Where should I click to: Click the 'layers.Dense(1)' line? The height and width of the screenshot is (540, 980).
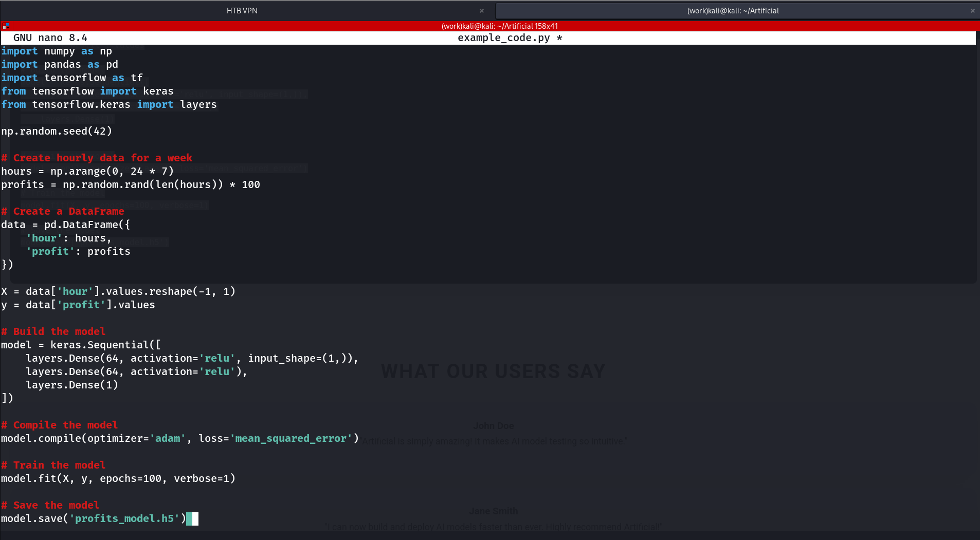click(72, 385)
